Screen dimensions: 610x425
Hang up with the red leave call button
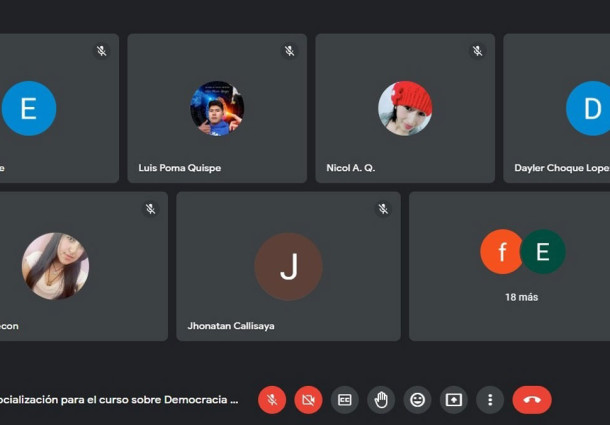532,400
